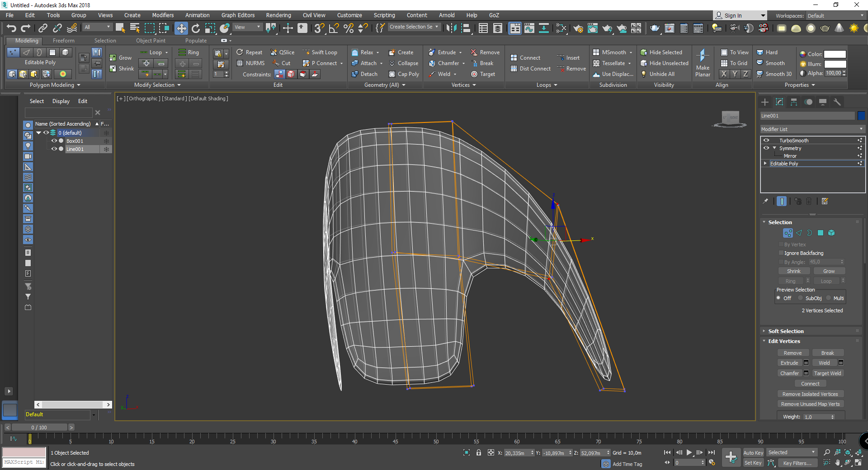Expand the Soft Selection rollout
The width and height of the screenshot is (868, 470).
coord(786,331)
